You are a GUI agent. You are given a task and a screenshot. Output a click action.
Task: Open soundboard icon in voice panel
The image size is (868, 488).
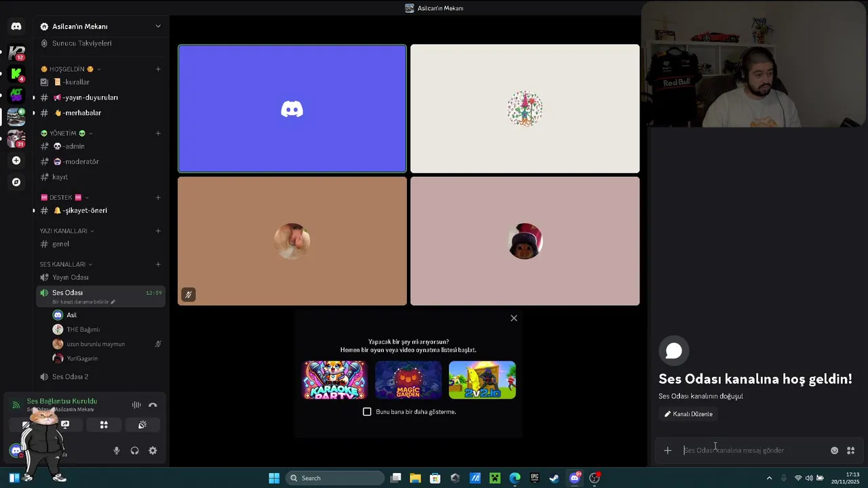coord(142,425)
